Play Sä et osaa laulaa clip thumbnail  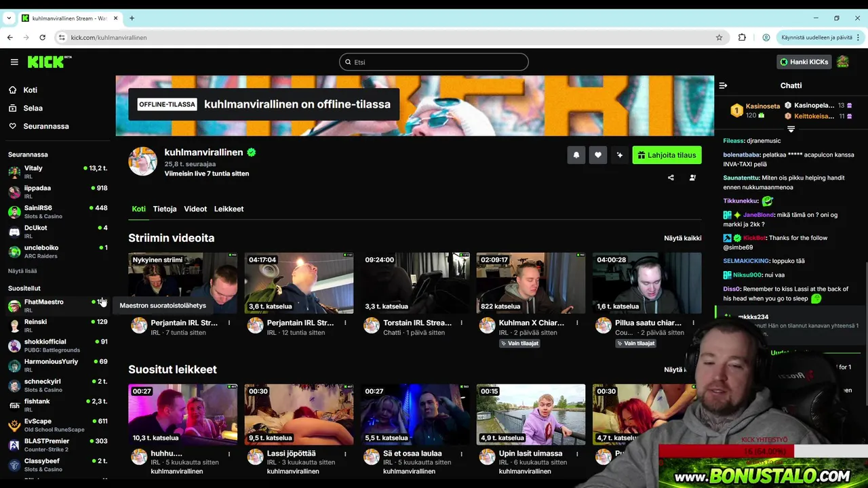point(415,414)
